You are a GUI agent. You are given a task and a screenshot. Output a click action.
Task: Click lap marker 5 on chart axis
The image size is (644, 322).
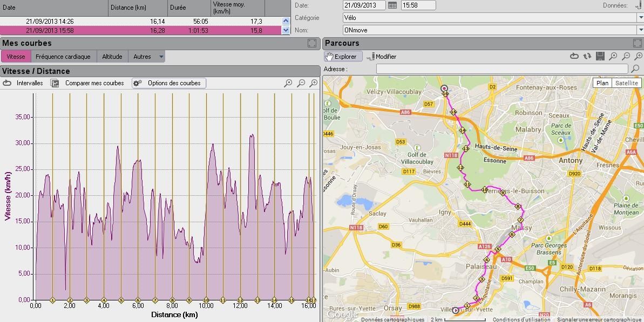(x=121, y=300)
